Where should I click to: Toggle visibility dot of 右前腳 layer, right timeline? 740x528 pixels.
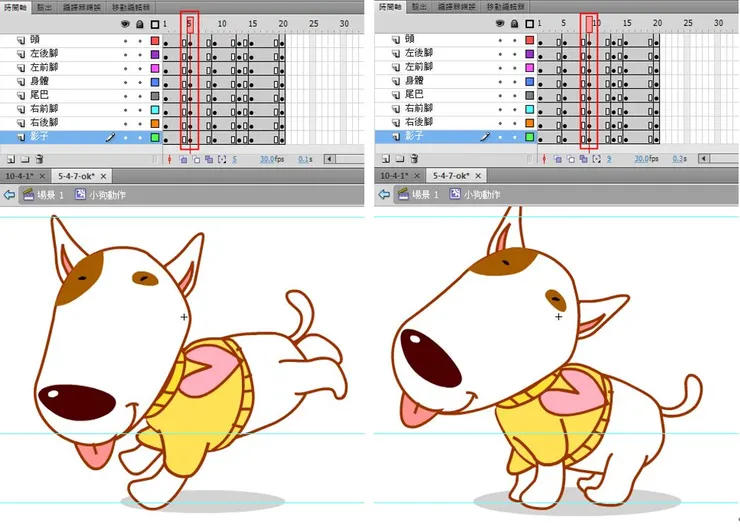[500, 109]
